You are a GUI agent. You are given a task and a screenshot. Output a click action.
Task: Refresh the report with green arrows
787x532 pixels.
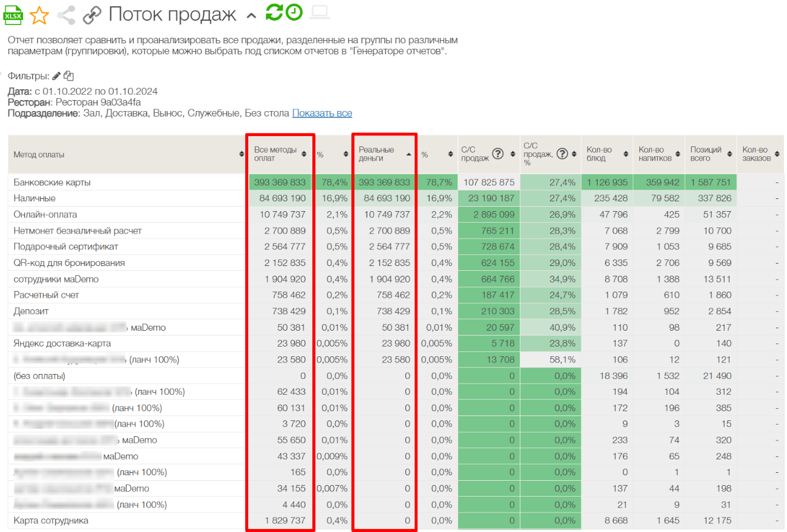point(274,13)
